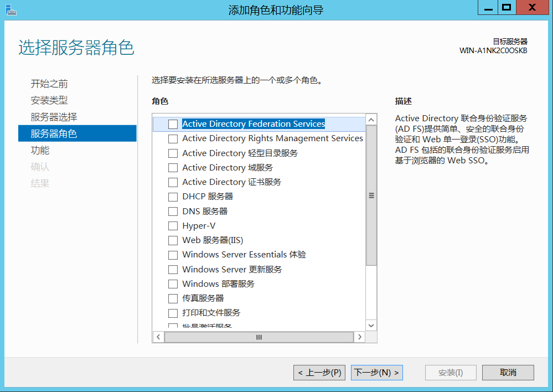Click the 下一步(N) button
This screenshot has width=553, height=392.
coord(376,373)
